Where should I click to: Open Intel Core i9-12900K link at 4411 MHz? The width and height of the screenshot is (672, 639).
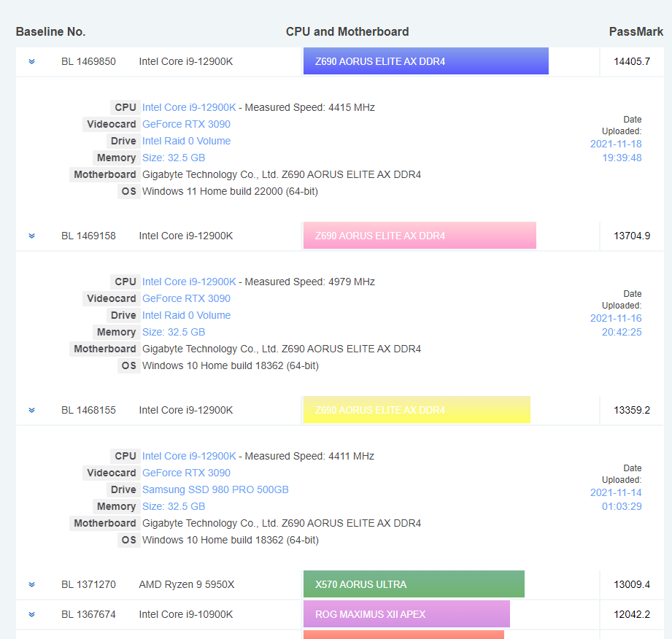[x=189, y=456]
